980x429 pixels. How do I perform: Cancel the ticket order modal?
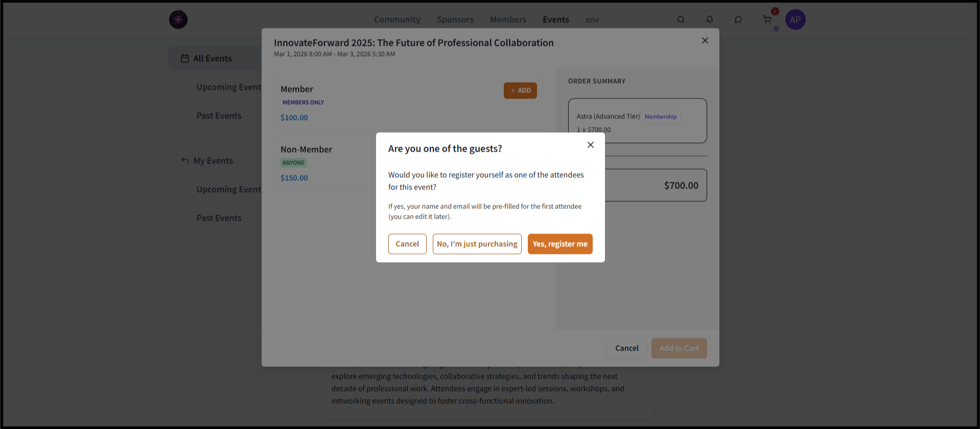tap(626, 348)
